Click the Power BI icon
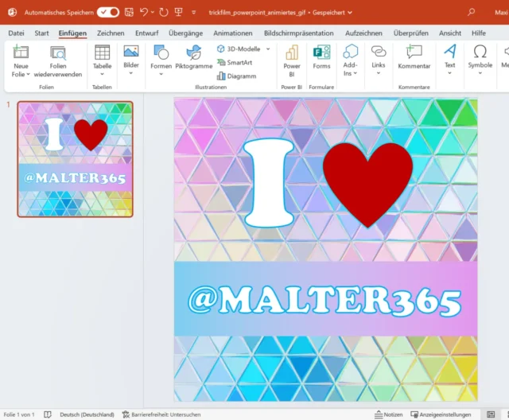Image resolution: width=509 pixels, height=420 pixels. point(292,58)
